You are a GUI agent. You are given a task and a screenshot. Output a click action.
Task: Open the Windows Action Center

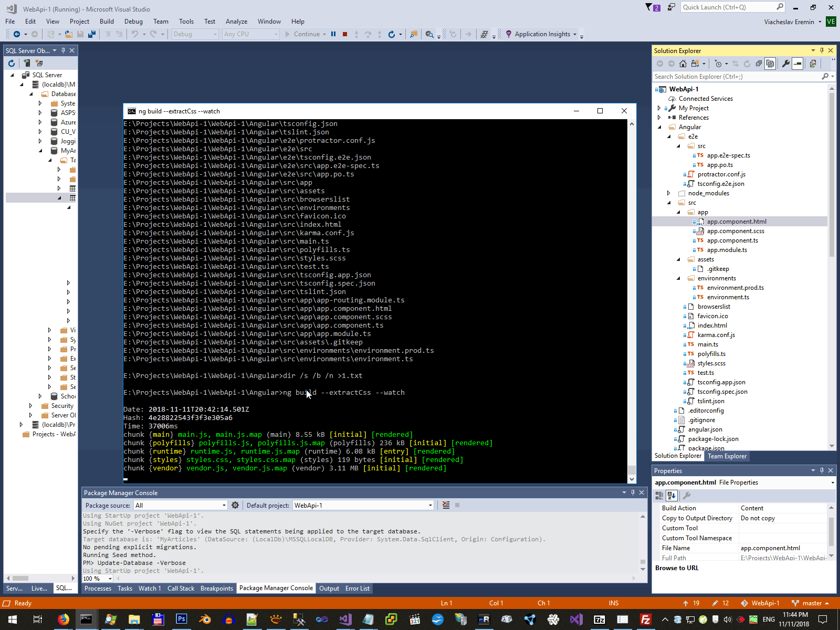pyautogui.click(x=823, y=619)
